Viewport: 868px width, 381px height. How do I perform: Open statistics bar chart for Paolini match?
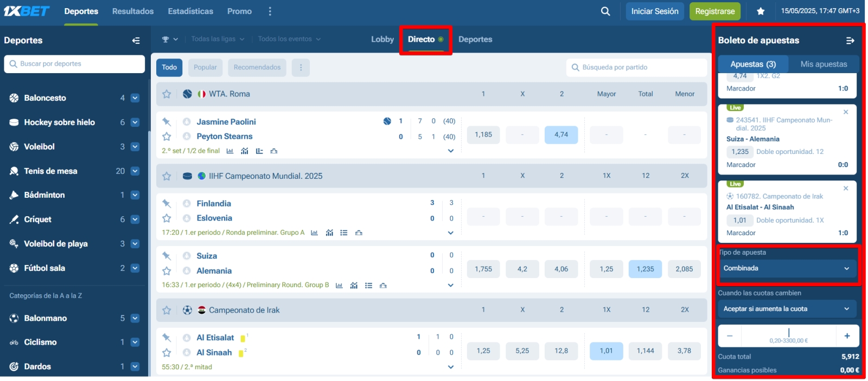(x=230, y=151)
